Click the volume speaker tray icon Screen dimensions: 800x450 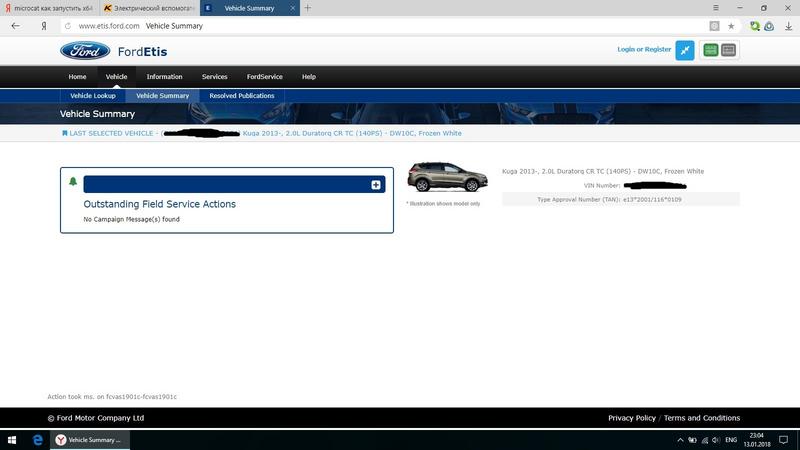click(716, 440)
